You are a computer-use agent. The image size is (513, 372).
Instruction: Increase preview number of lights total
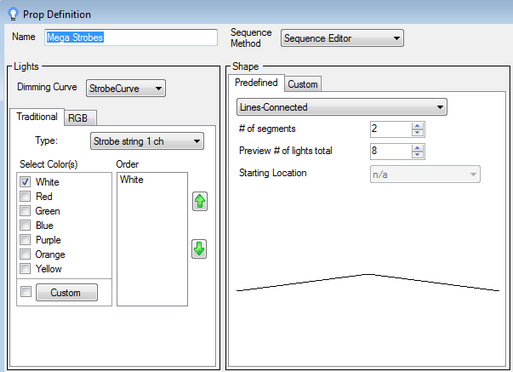[417, 148]
